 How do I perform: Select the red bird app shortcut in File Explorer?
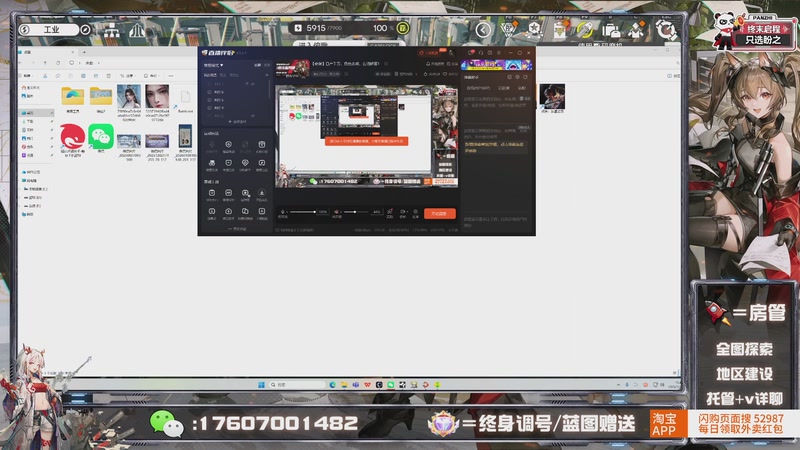click(72, 140)
